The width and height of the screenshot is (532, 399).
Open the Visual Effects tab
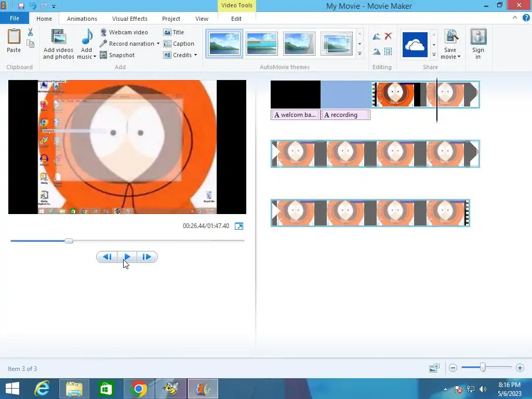click(x=129, y=19)
